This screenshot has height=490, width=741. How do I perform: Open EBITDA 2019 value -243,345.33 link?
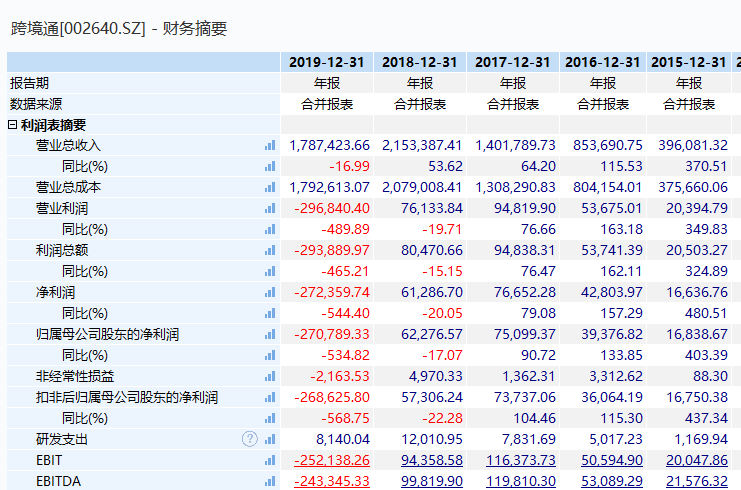(x=332, y=481)
